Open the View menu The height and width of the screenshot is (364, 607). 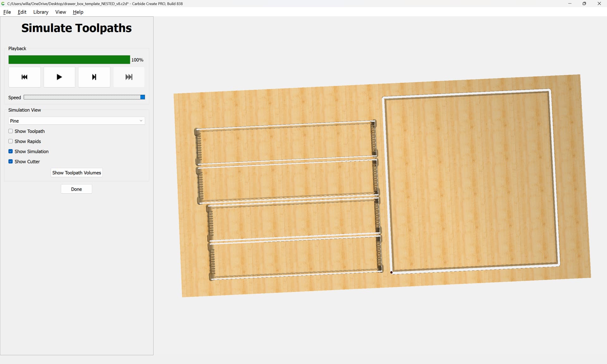[60, 12]
